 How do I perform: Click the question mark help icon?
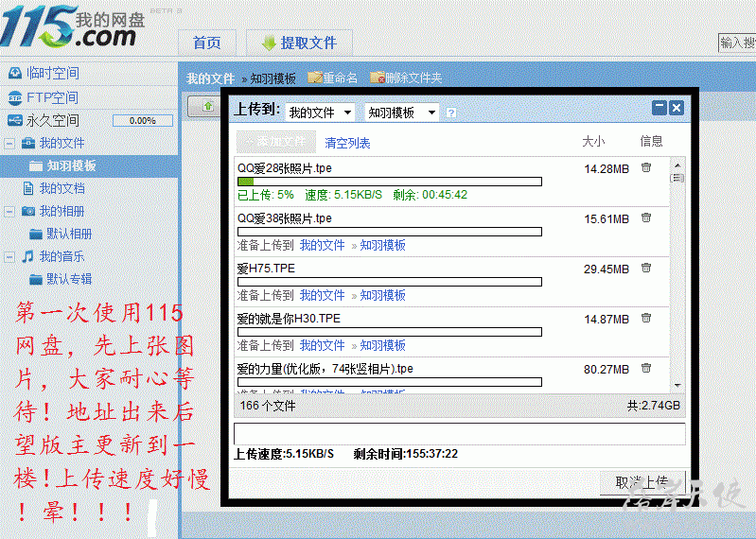(x=451, y=113)
